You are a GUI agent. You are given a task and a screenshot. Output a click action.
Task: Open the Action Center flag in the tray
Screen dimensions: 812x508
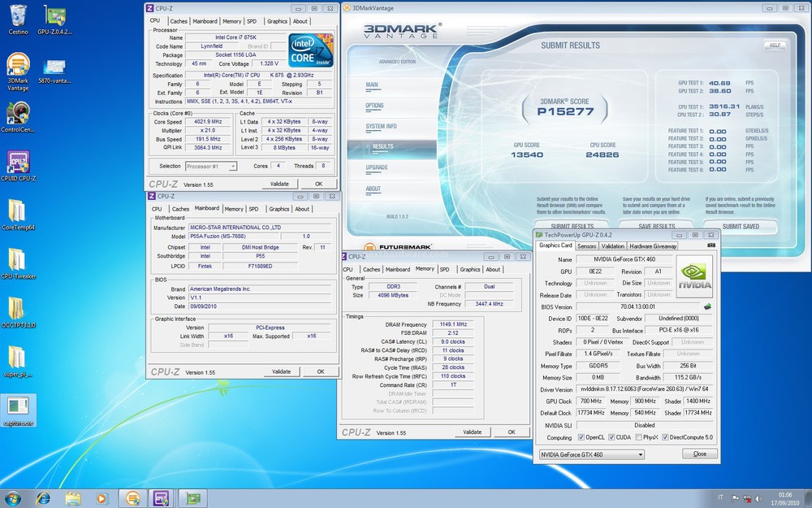[736, 499]
